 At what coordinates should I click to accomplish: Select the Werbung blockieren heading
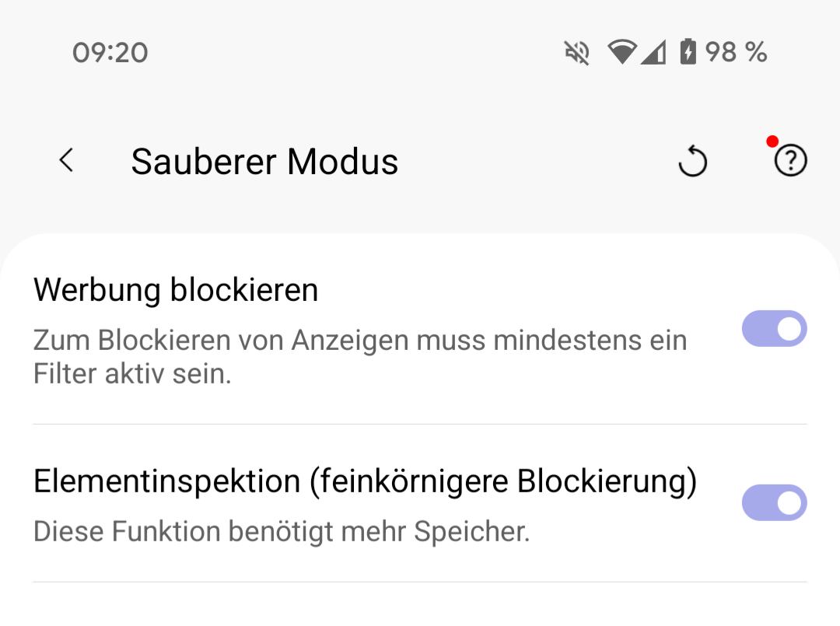point(176,290)
